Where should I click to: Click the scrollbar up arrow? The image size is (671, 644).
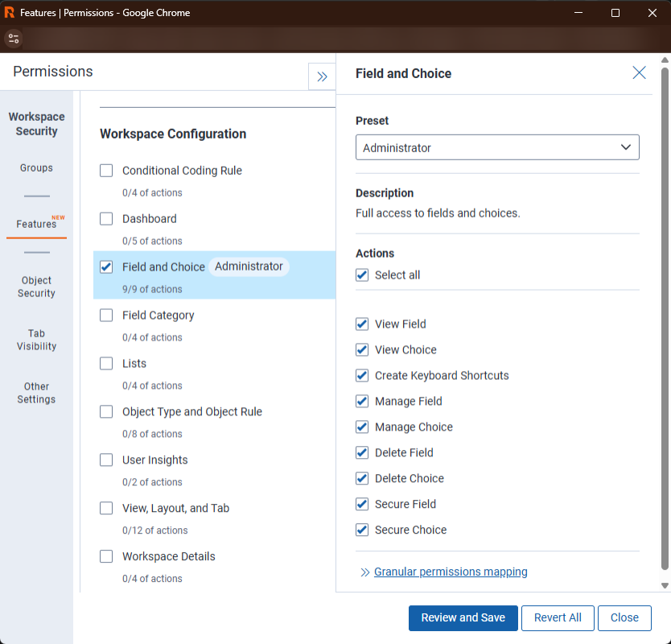[x=665, y=60]
